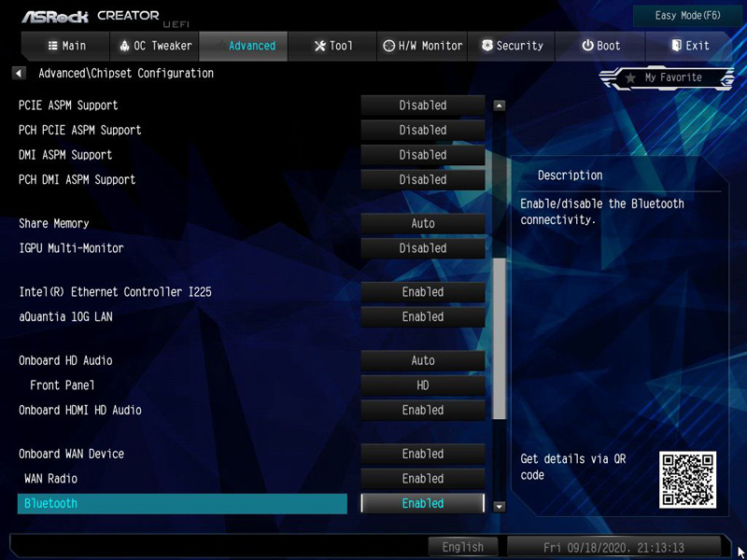The height and width of the screenshot is (560, 747).
Task: Switch to the Boot tab
Action: 600,46
